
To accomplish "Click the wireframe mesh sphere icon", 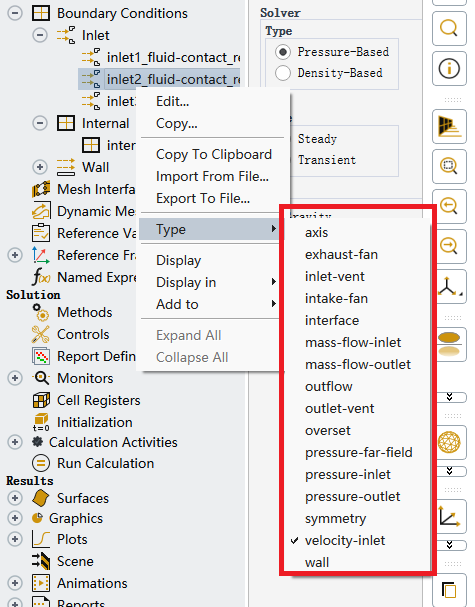I will click(449, 442).
